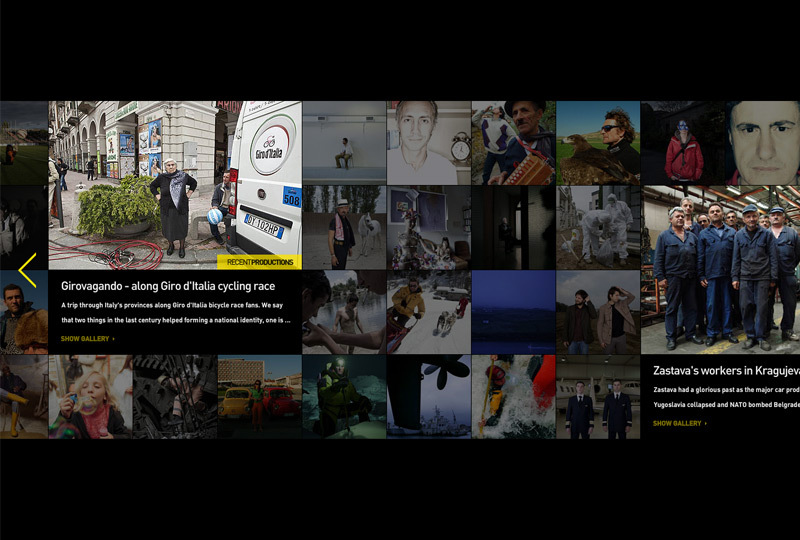Open Show Gallery link under Girovagando

click(88, 338)
